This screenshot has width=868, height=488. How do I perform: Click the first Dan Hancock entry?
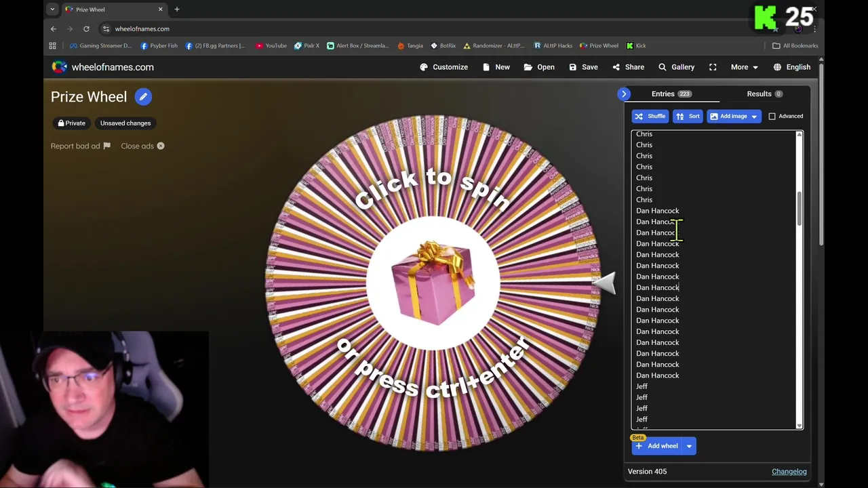[657, 211]
